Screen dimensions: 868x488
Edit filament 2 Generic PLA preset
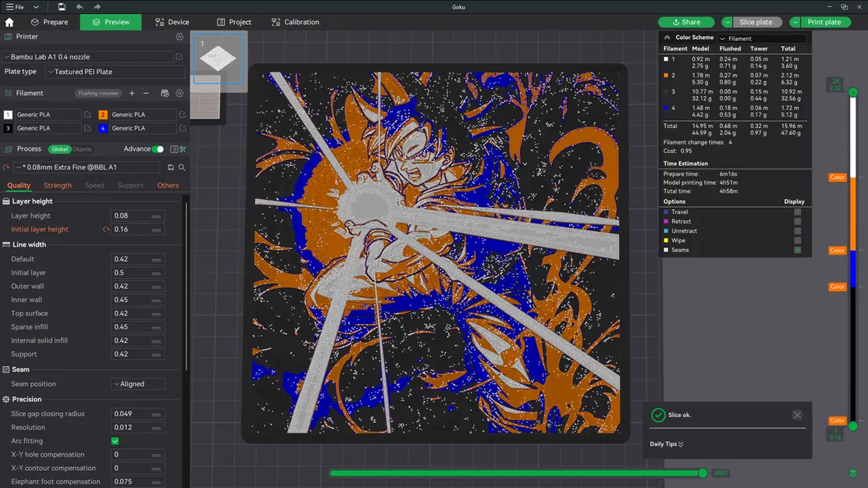(183, 114)
